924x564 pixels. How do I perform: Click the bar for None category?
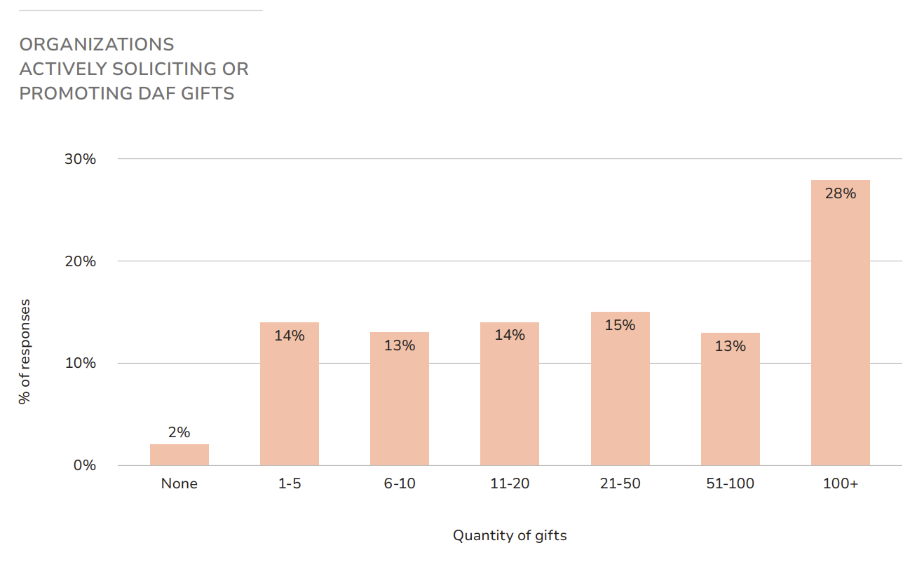[179, 455]
